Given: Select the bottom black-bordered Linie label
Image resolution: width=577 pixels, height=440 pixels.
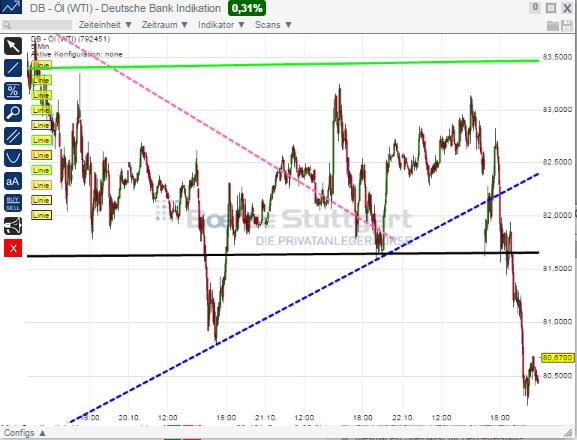Looking at the screenshot, I should click(41, 215).
